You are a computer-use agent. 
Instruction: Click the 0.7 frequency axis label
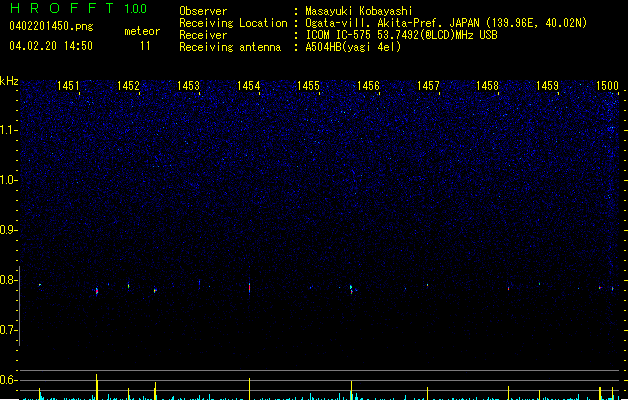[9, 330]
